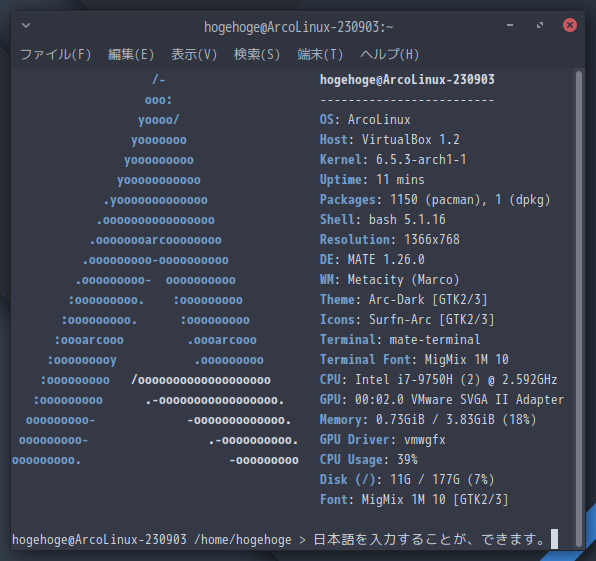Click the WM: Metacity (Marco) line
Screen dimensions: 596x561
[x=390, y=280]
